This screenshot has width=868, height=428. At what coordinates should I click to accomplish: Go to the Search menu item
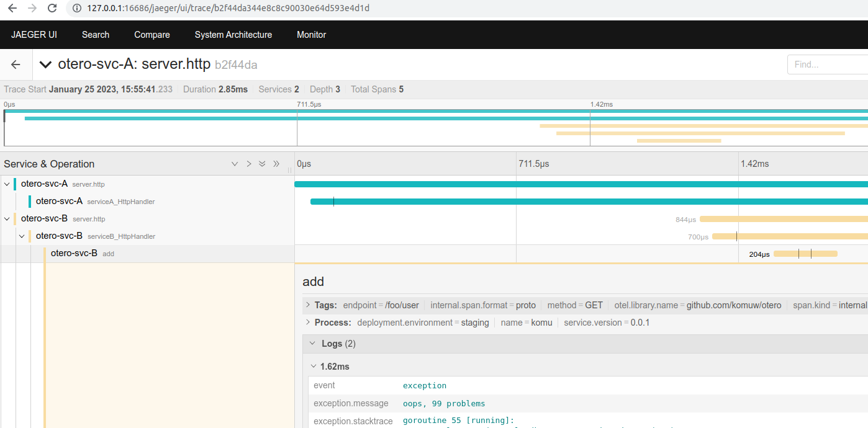(x=96, y=35)
